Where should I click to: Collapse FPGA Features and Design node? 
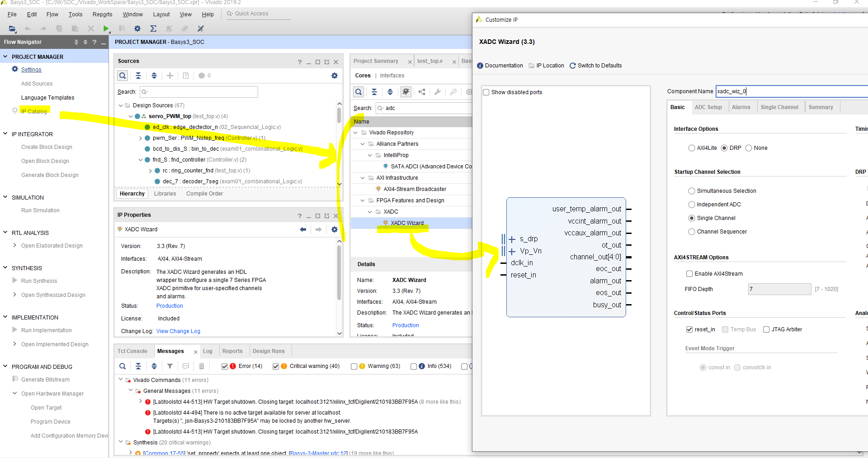363,200
